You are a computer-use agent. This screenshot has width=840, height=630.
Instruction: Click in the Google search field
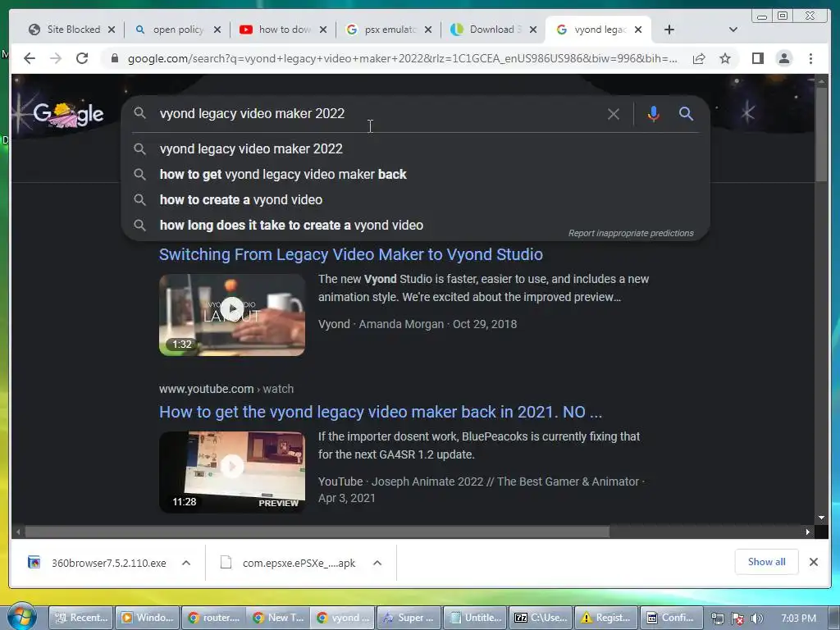[x=375, y=113]
